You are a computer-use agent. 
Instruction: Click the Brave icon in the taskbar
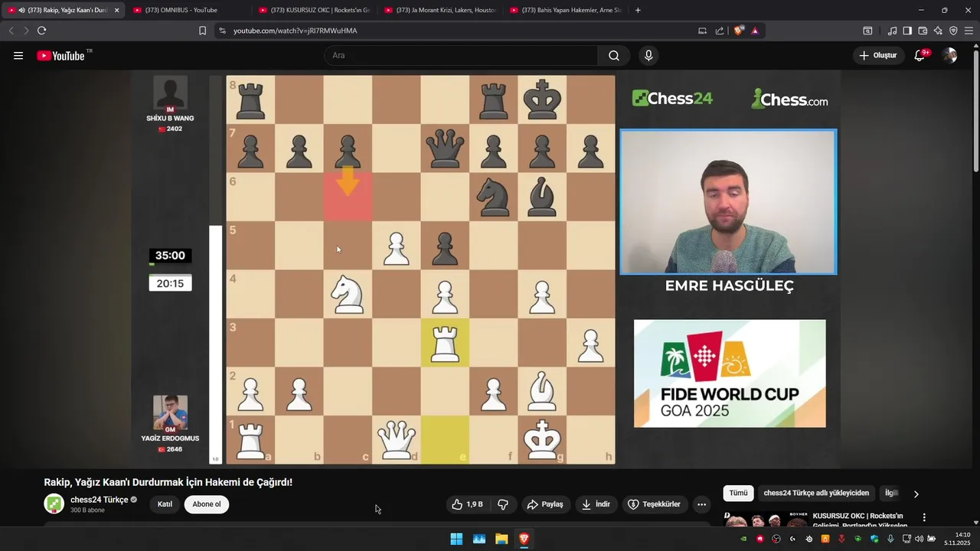[x=524, y=539]
